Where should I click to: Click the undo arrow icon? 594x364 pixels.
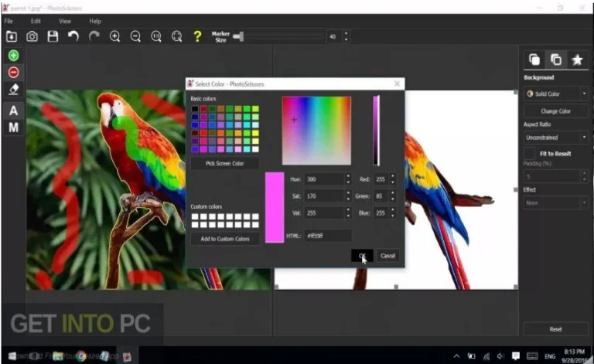point(73,36)
